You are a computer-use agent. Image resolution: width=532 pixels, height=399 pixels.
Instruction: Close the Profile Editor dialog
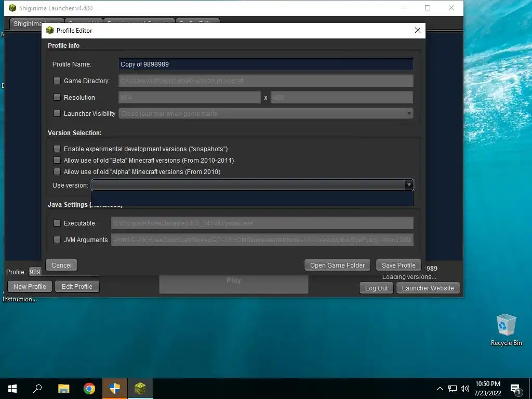pyautogui.click(x=418, y=30)
